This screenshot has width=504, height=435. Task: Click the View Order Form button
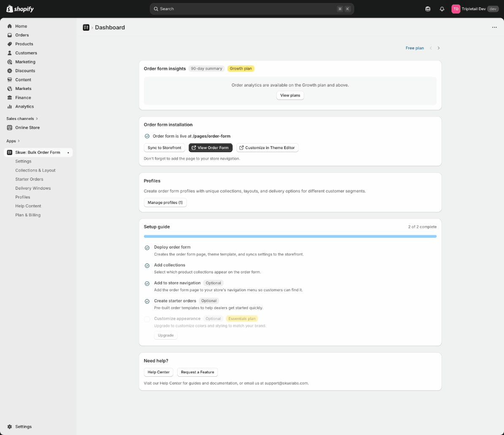[210, 147]
